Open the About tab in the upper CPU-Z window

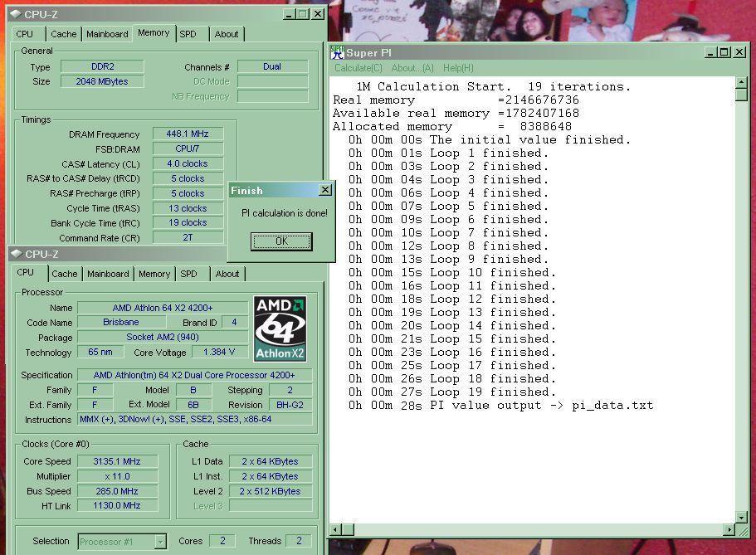226,34
